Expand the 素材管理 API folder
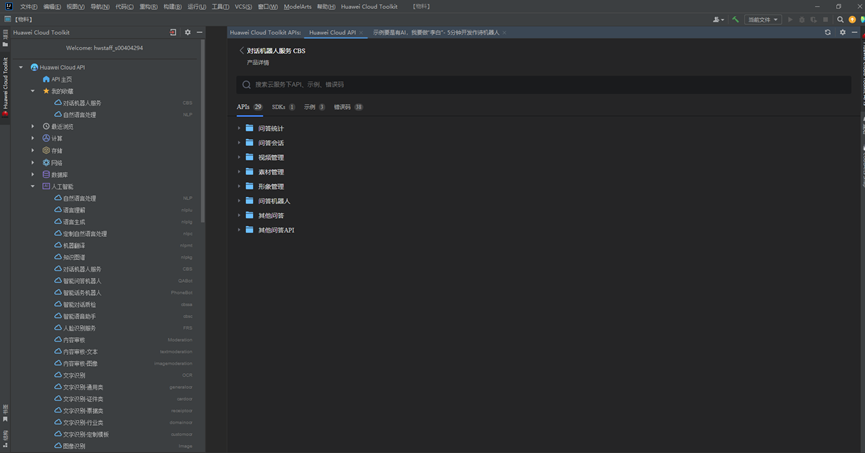Image resolution: width=865 pixels, height=453 pixels. click(x=239, y=172)
